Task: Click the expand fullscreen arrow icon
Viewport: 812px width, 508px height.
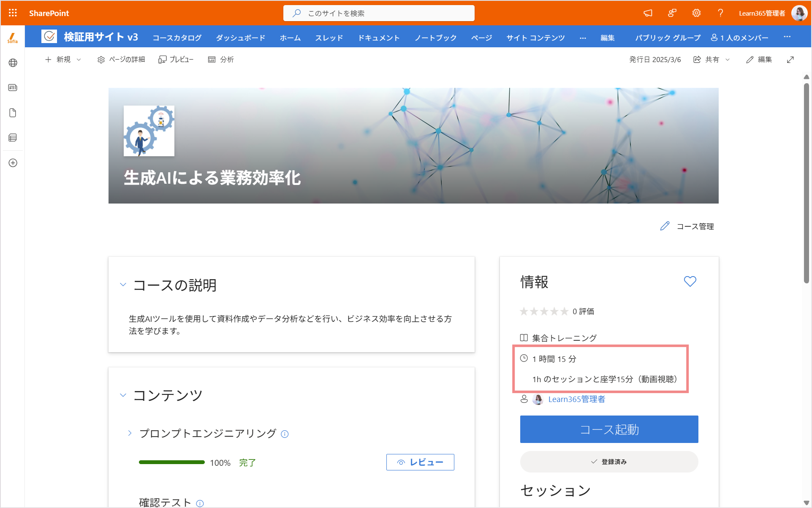Action: click(x=790, y=60)
